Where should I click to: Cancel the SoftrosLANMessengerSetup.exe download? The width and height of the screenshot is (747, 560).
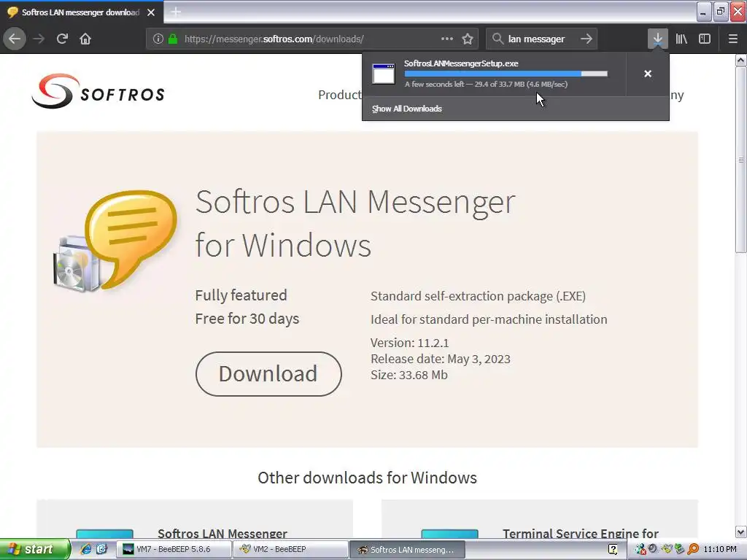coord(648,74)
